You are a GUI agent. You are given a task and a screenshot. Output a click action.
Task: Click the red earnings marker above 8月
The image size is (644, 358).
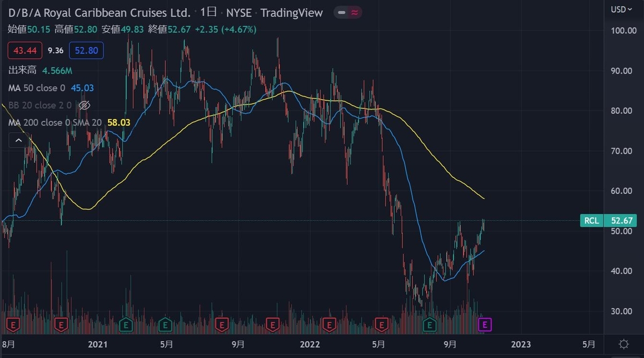point(12,324)
